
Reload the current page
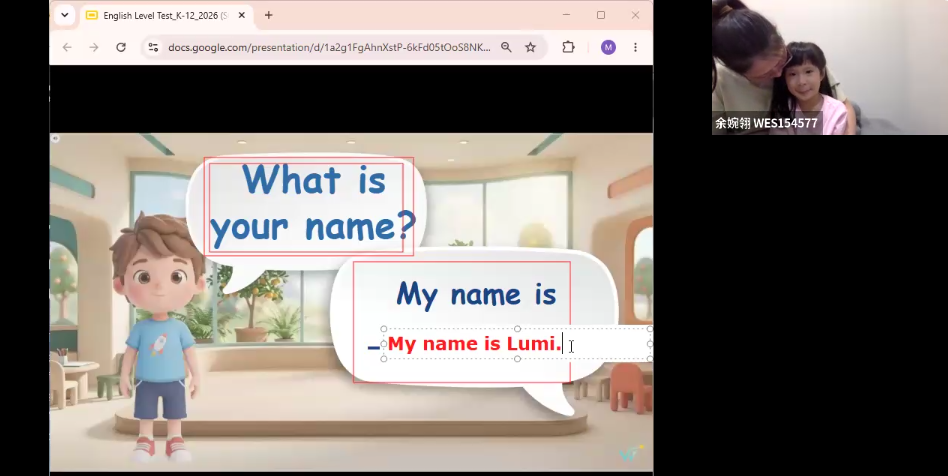121,47
